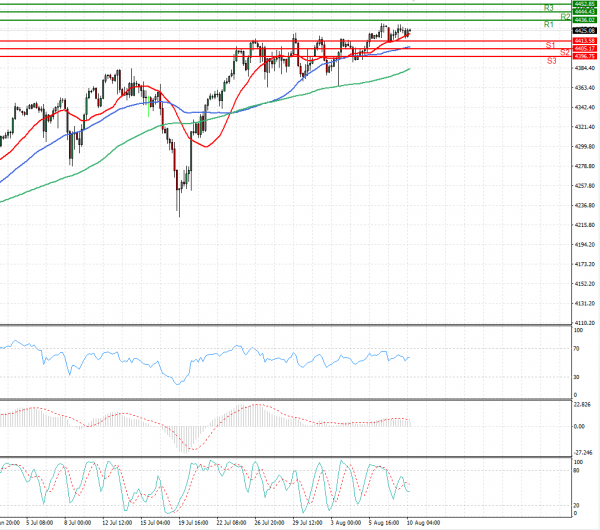This screenshot has width=600, height=530.
Task: Click the RSI scale value 30
Action: pyautogui.click(x=577, y=377)
